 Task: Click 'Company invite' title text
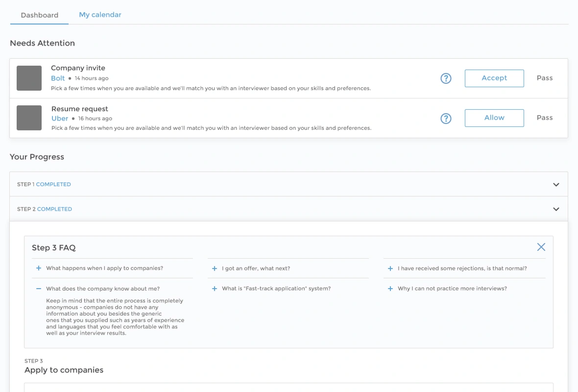tap(78, 68)
